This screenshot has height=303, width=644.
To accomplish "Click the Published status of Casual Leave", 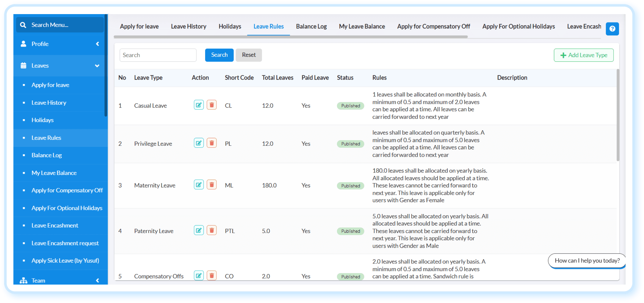I will tap(350, 106).
